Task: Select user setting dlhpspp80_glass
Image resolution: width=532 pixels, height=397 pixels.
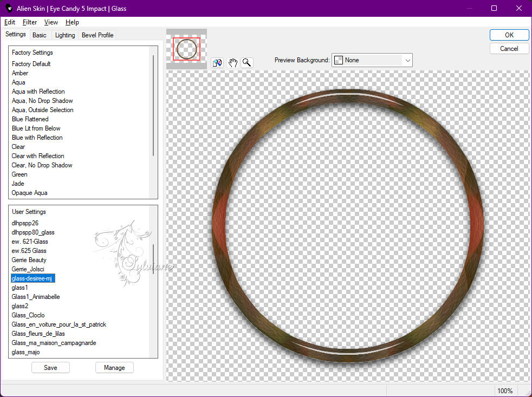Action: pos(33,232)
